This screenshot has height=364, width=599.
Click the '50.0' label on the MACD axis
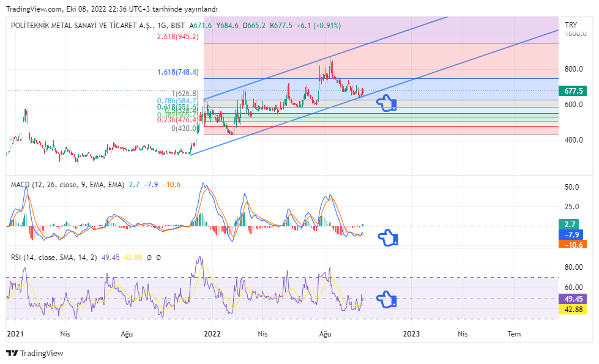tap(572, 187)
